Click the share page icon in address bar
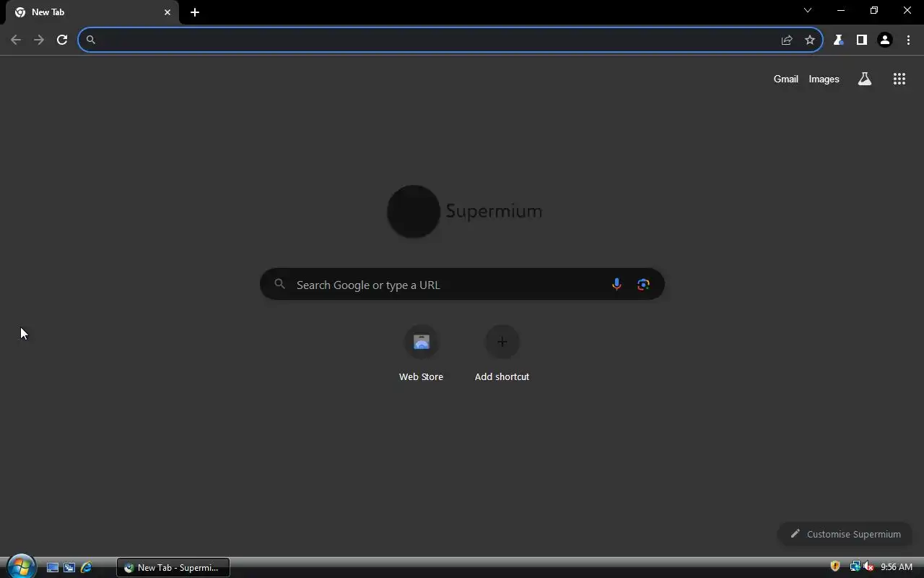Screen dimensions: 924x578 787,40
